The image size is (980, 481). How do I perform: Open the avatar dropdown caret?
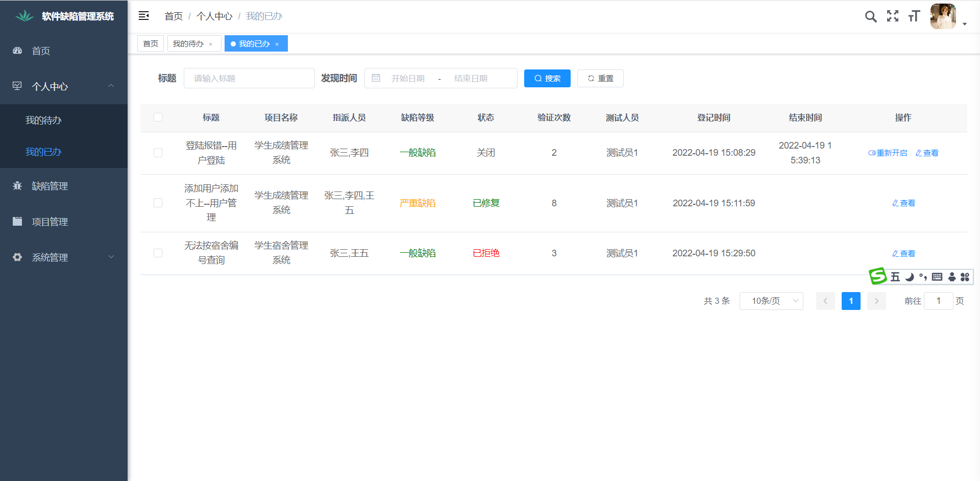click(x=965, y=24)
